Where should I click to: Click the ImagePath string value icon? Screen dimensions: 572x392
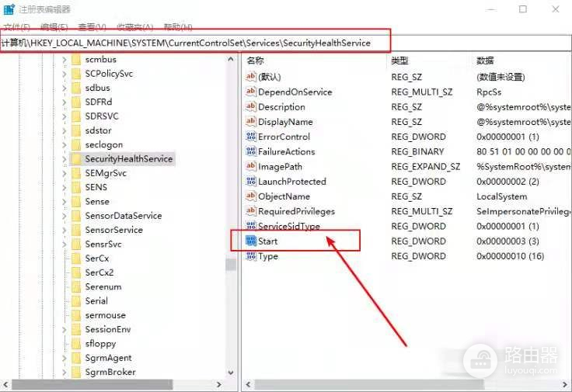(250, 167)
